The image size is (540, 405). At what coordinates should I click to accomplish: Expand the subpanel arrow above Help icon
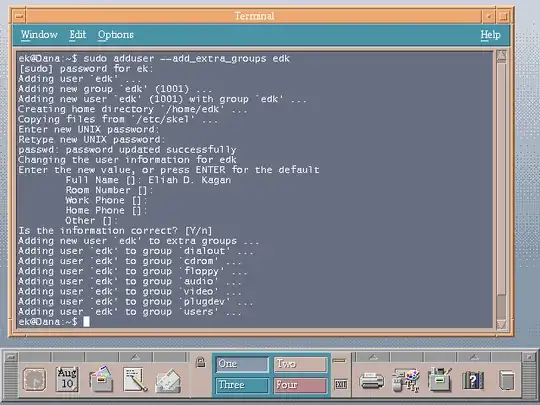coord(475,357)
